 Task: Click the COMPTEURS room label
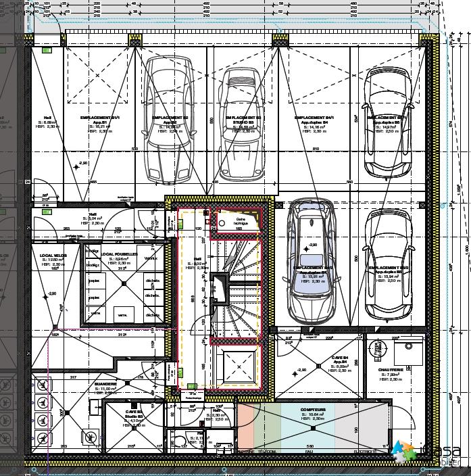click(x=312, y=410)
